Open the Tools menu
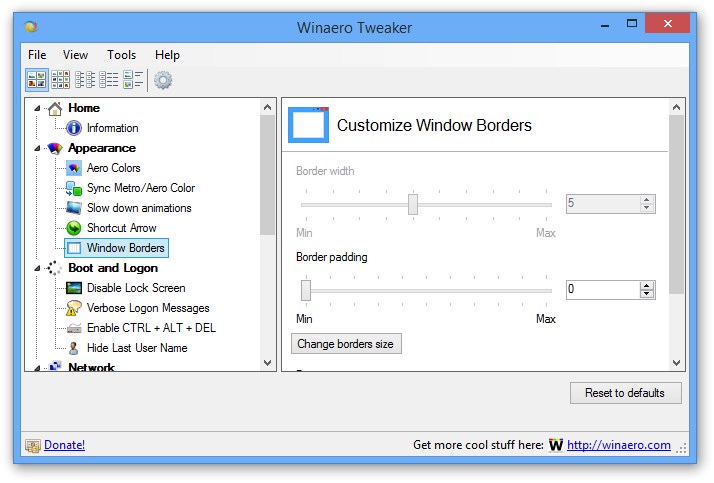 [122, 55]
